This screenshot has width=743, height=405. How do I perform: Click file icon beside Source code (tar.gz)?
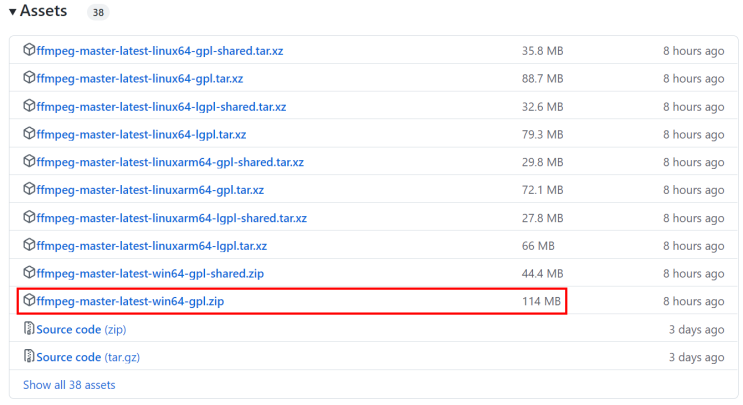point(29,356)
